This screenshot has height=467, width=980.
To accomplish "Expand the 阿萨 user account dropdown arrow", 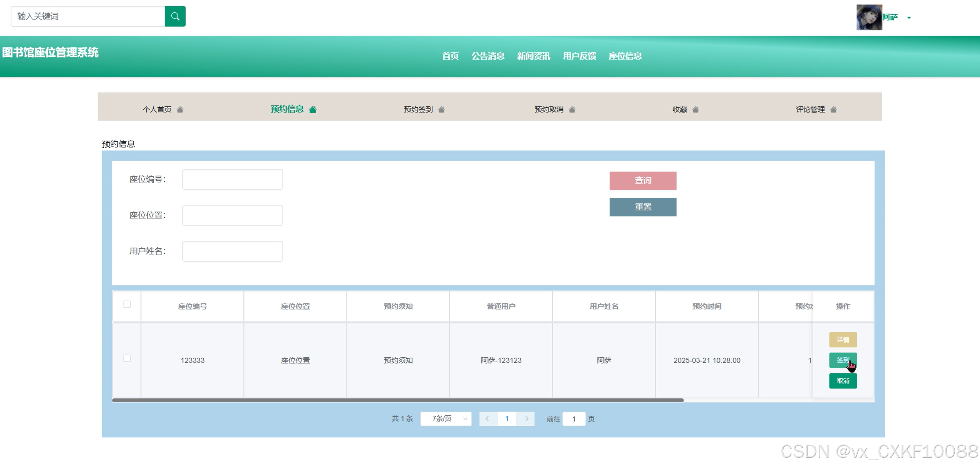I will (x=909, y=18).
